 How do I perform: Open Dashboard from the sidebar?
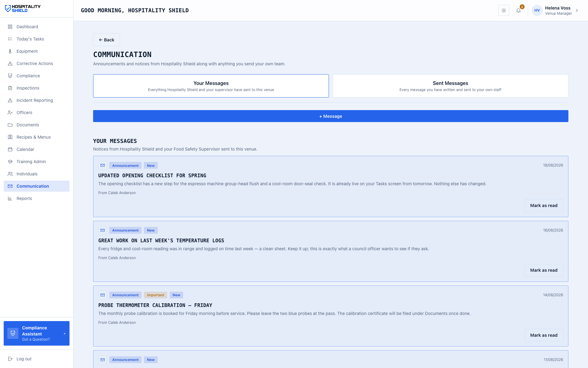click(36, 27)
